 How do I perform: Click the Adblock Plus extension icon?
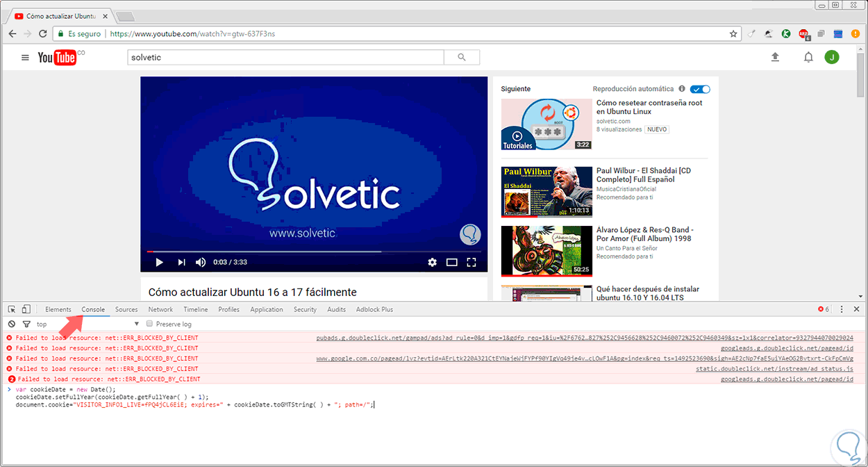(803, 33)
